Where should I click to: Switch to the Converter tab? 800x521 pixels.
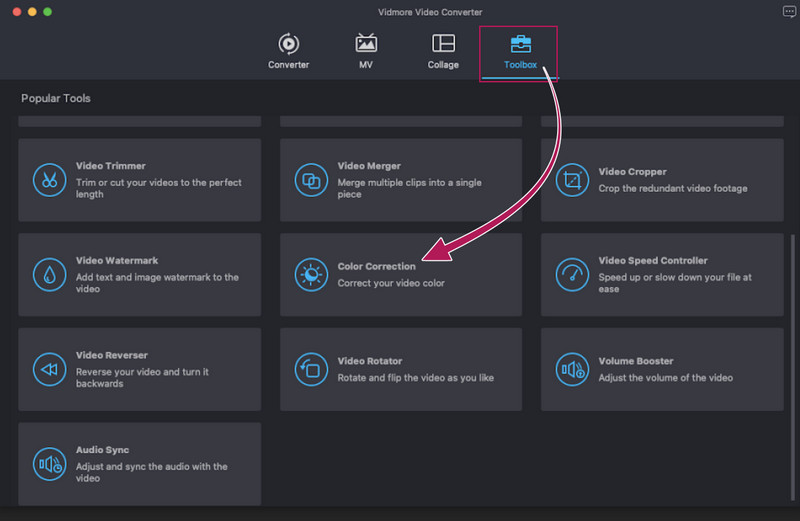click(288, 51)
